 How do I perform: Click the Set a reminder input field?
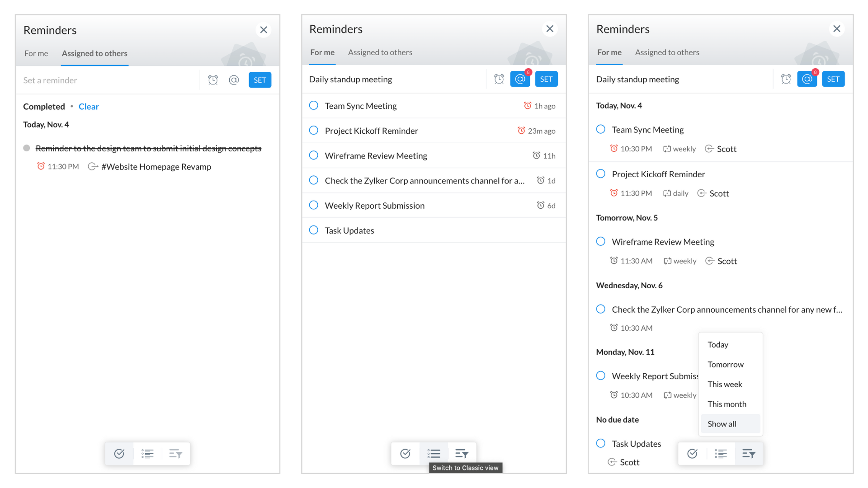pos(108,80)
